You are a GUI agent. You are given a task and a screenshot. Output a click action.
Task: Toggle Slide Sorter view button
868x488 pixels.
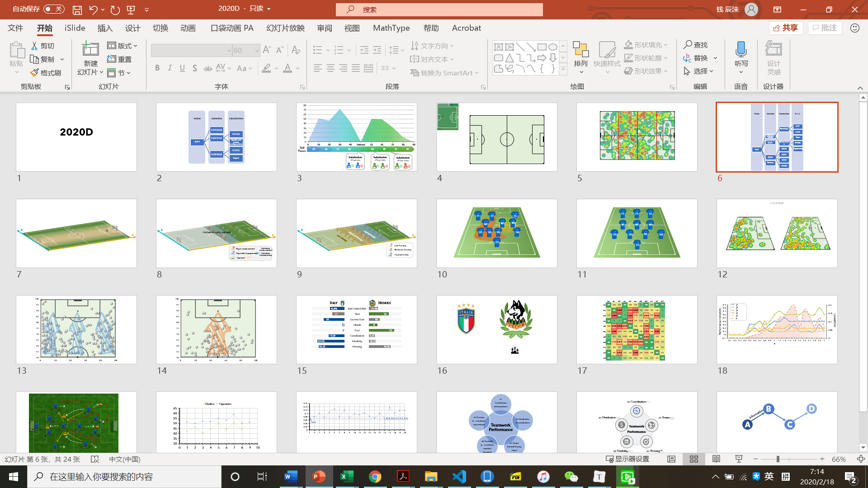tap(694, 459)
